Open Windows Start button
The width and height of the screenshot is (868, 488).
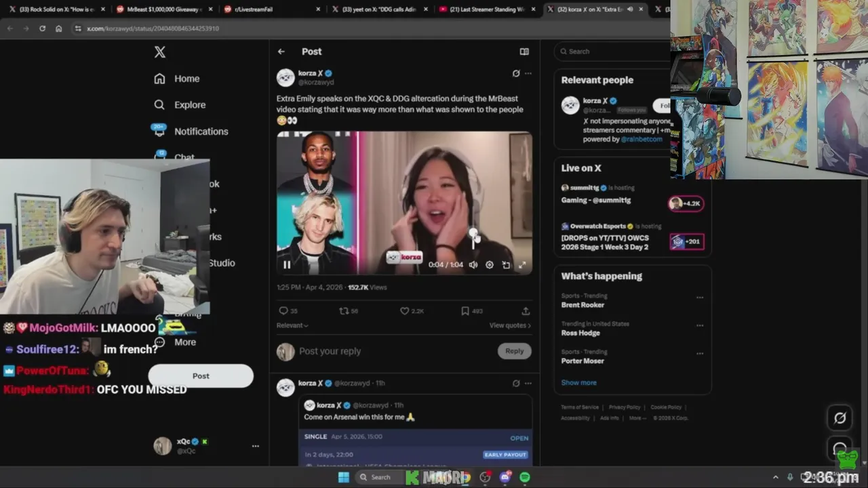pyautogui.click(x=344, y=477)
